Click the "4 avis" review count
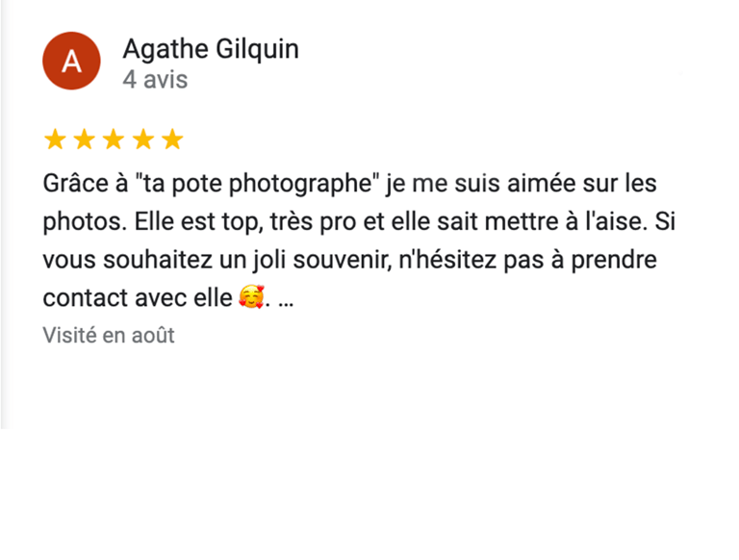 point(155,79)
